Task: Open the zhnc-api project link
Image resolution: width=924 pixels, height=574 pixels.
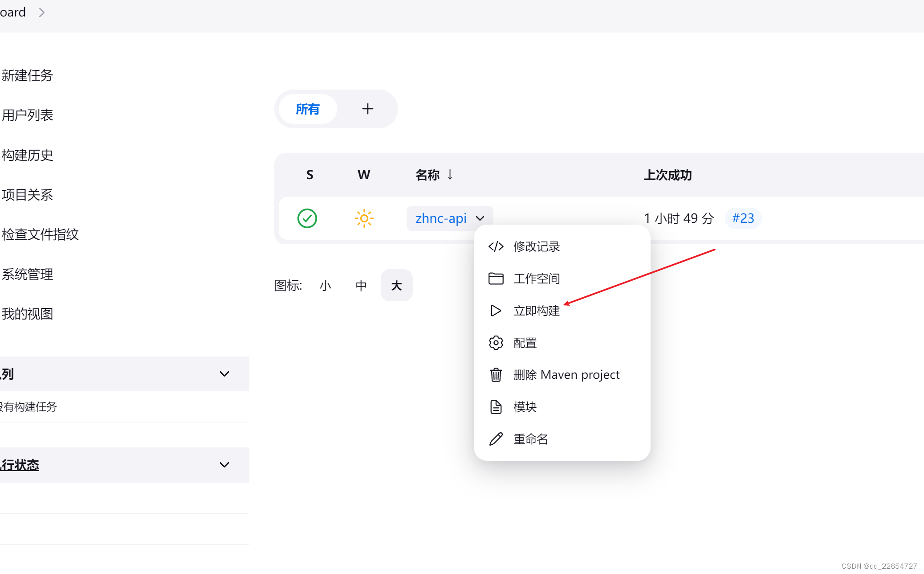Action: click(441, 218)
